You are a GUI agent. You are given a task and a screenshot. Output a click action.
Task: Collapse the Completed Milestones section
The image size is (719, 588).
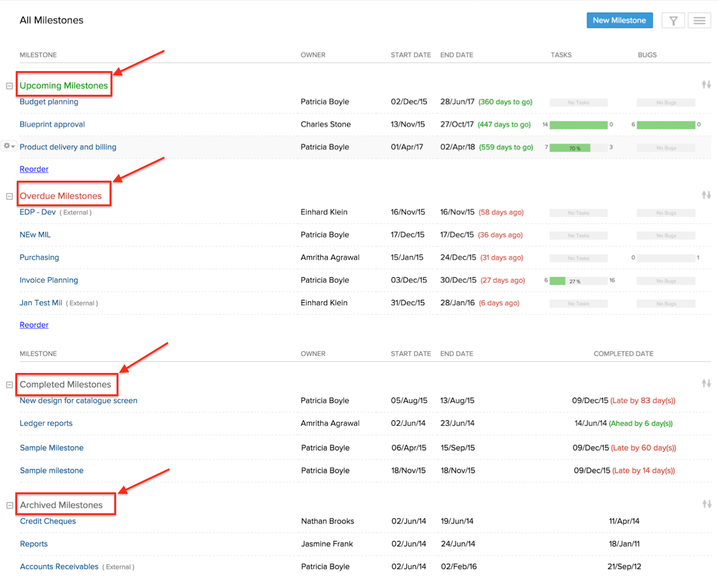(x=9, y=385)
